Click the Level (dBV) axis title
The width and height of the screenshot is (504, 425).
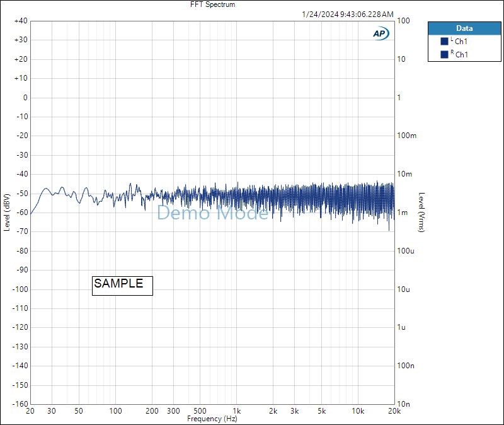click(7, 212)
